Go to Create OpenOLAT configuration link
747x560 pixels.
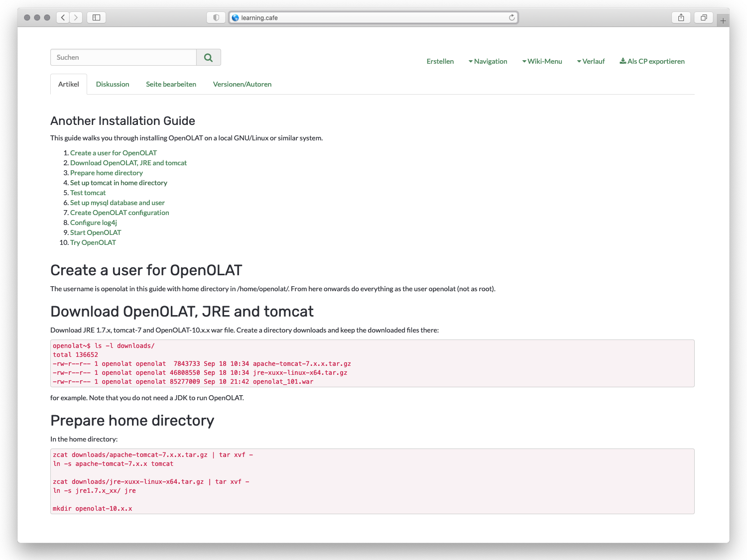(x=120, y=213)
